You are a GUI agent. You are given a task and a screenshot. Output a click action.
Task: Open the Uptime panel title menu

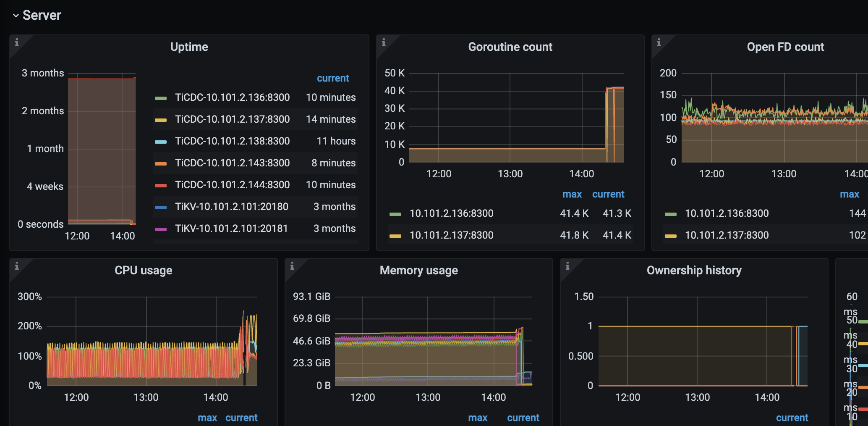click(x=189, y=47)
